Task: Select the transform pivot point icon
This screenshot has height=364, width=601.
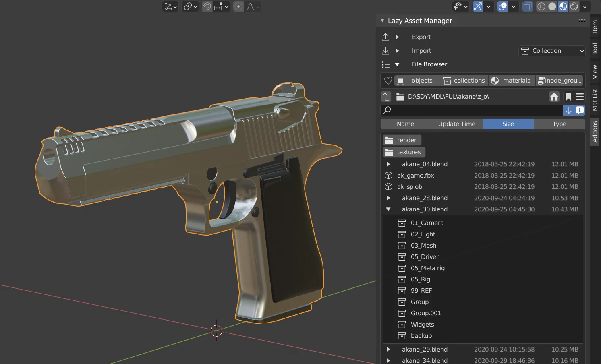Action: click(187, 6)
